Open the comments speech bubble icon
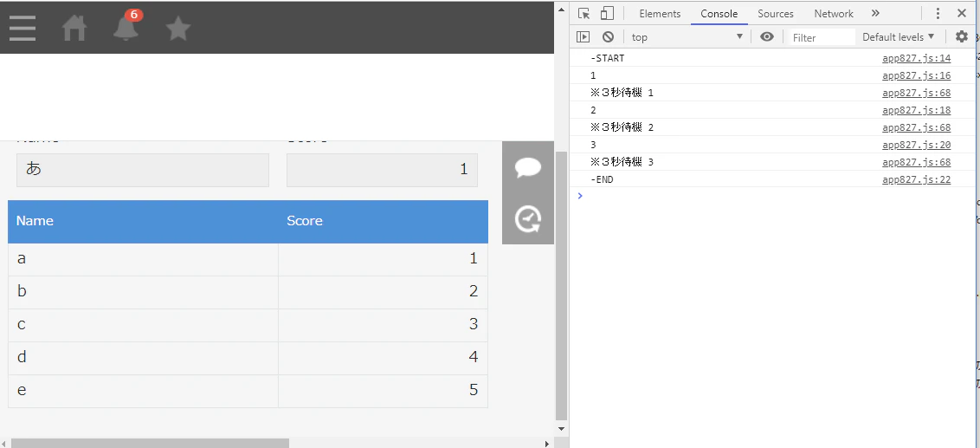Viewport: 980px width, 448px height. [528, 168]
